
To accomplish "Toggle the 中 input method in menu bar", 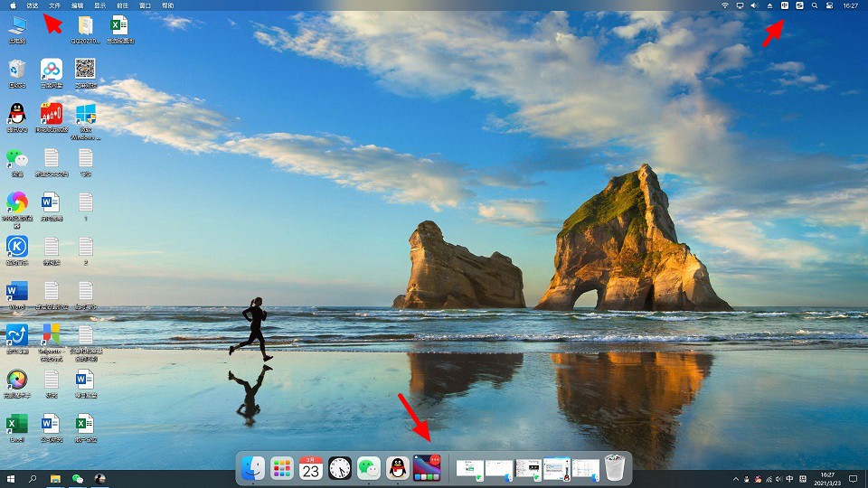I will pos(785,5).
